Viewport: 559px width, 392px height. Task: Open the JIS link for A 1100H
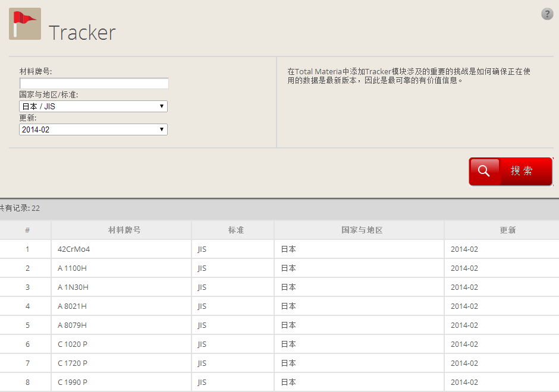202,268
